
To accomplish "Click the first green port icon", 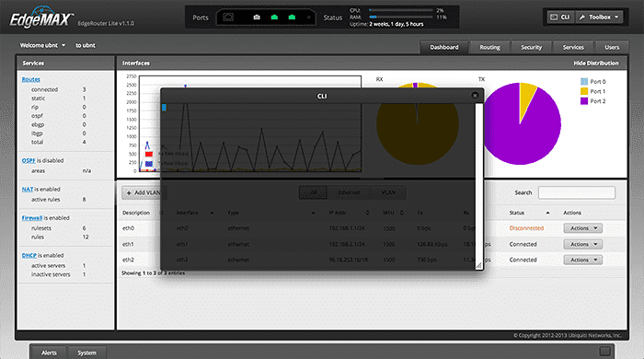I will [x=274, y=17].
